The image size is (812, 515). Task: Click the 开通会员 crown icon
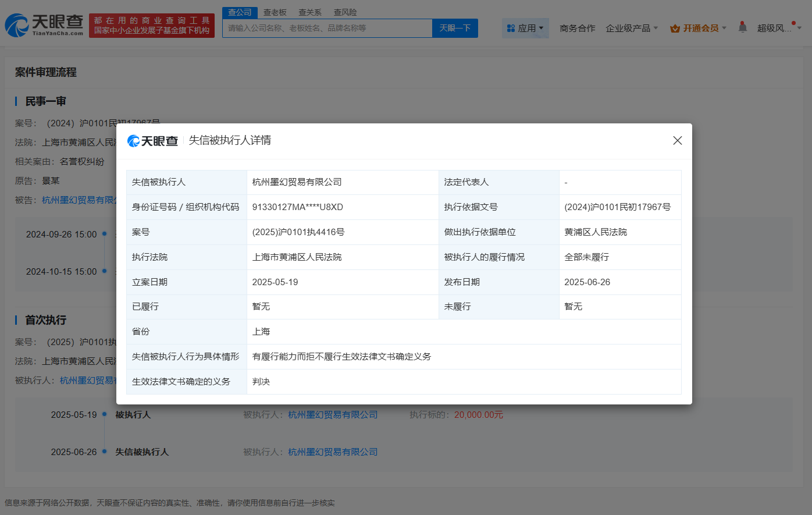click(x=675, y=28)
